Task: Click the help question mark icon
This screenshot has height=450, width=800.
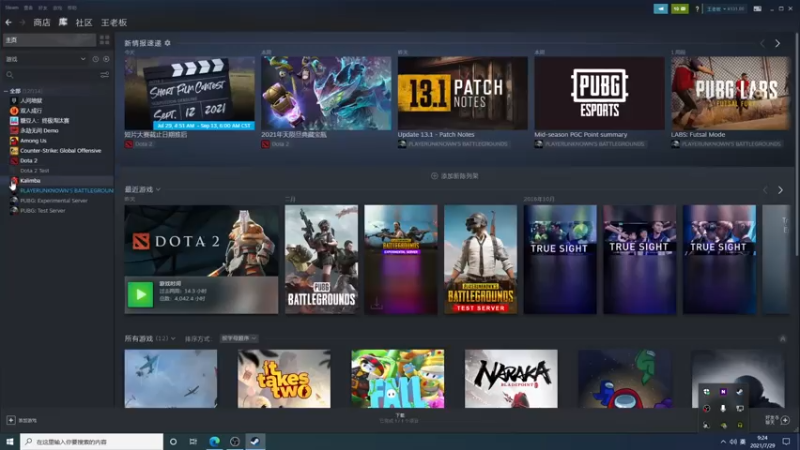Action: point(697,9)
